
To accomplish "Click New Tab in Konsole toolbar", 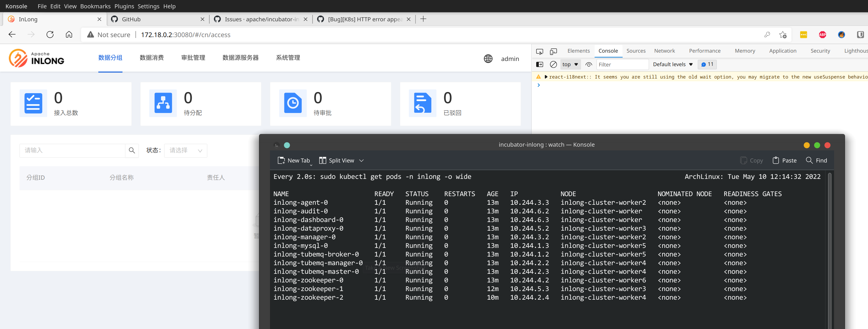I will tap(294, 160).
